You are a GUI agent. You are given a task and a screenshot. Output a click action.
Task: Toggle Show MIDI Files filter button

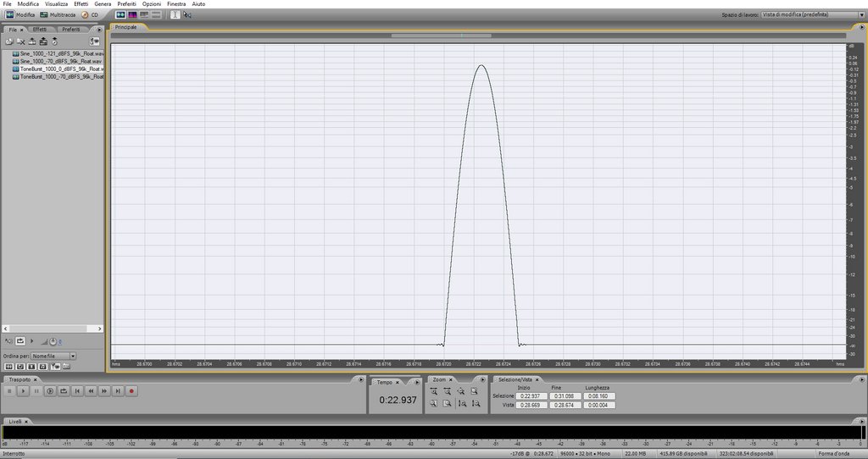[42, 367]
